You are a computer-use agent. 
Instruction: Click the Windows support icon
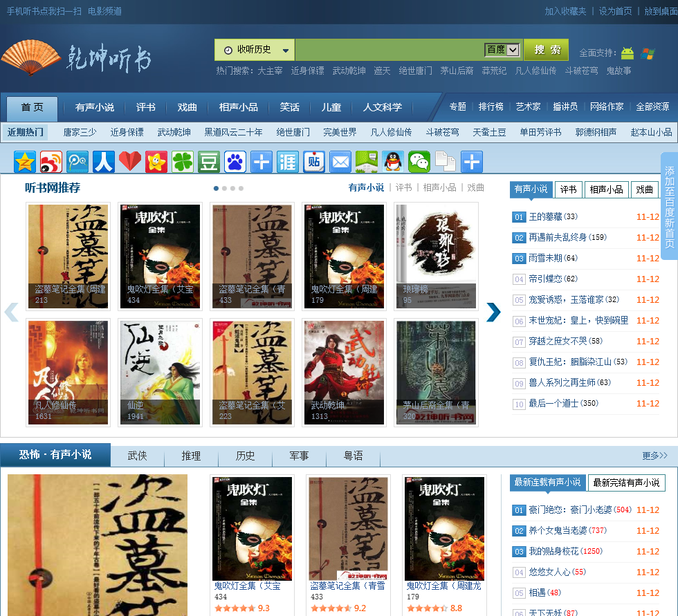[648, 53]
